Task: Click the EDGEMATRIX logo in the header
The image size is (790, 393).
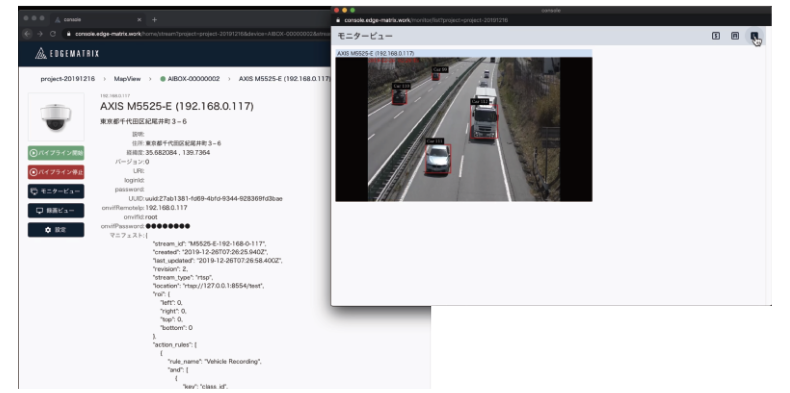Action: tap(68, 53)
